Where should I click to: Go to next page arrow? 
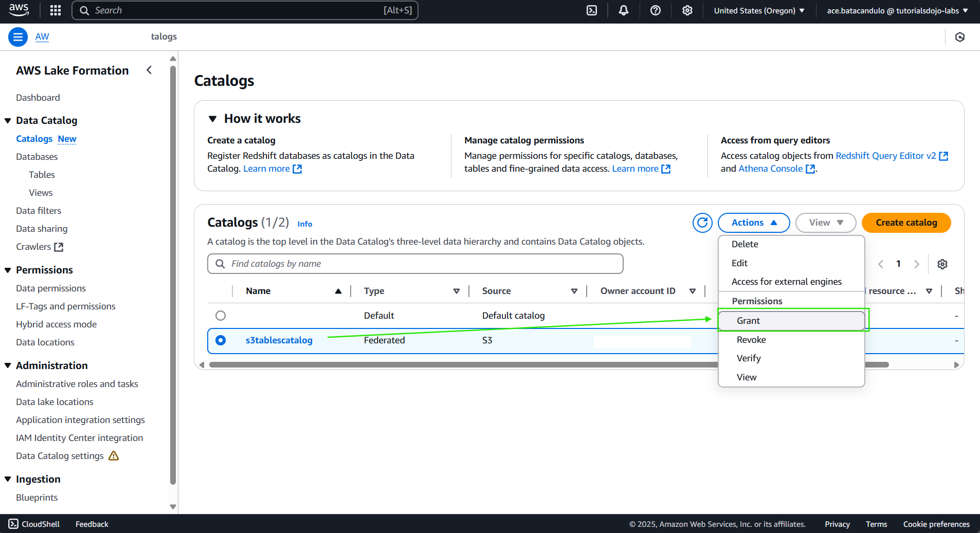tap(917, 264)
